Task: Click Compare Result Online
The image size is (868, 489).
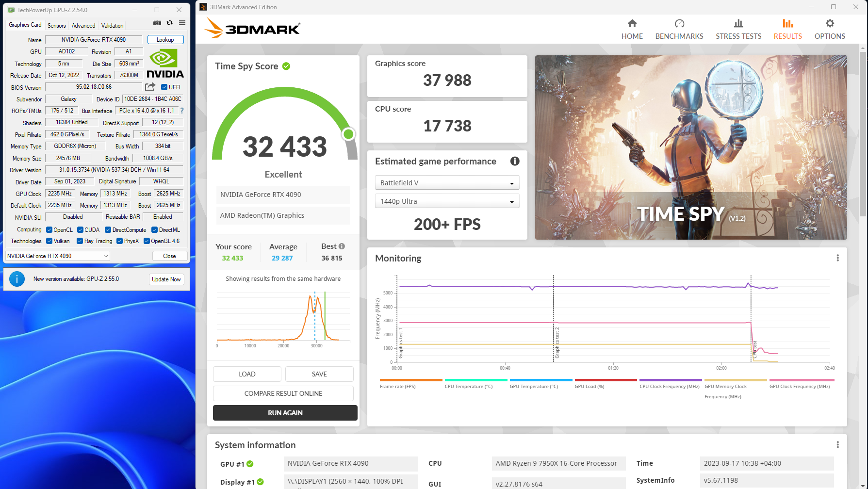Action: (x=283, y=393)
